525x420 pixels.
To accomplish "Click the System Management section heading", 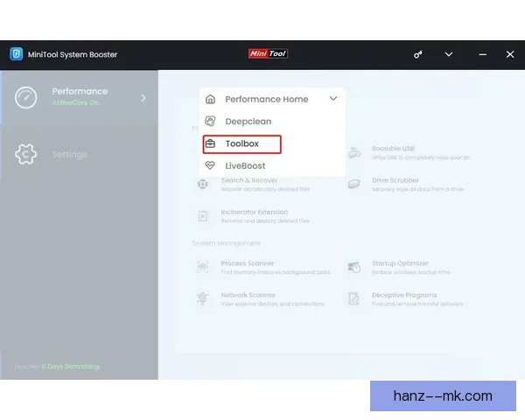I will (x=226, y=243).
